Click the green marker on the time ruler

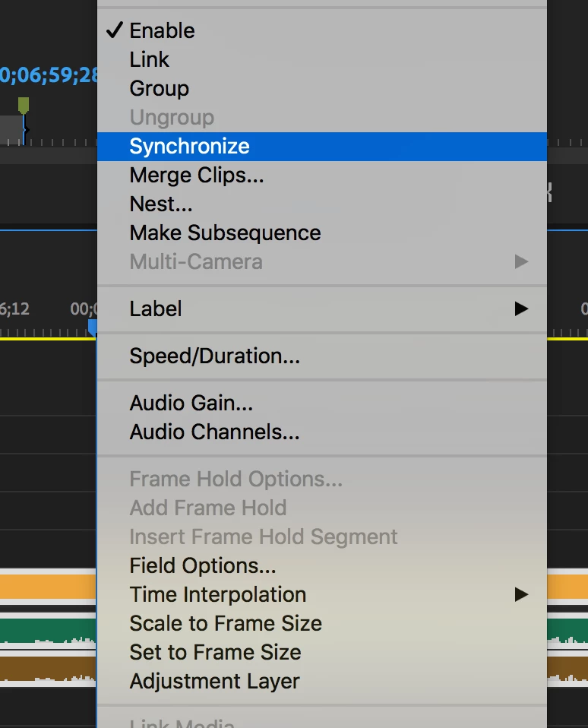click(x=24, y=105)
